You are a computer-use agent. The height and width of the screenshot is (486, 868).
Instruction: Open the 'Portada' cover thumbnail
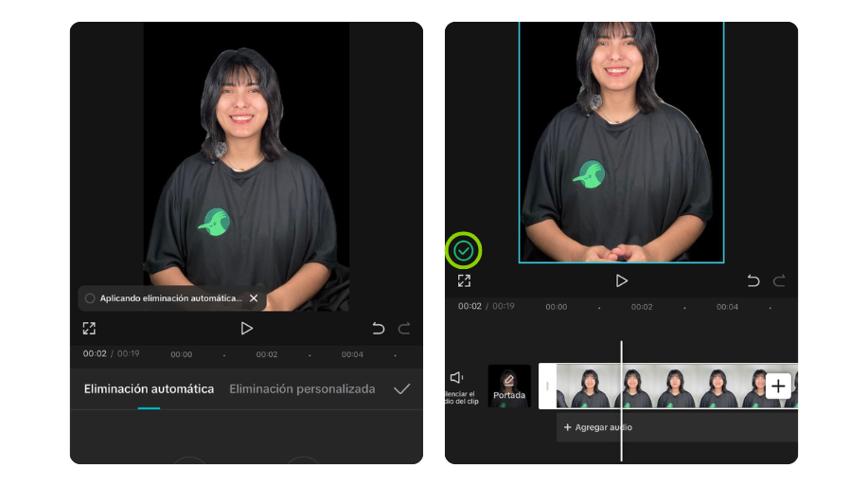coord(509,386)
